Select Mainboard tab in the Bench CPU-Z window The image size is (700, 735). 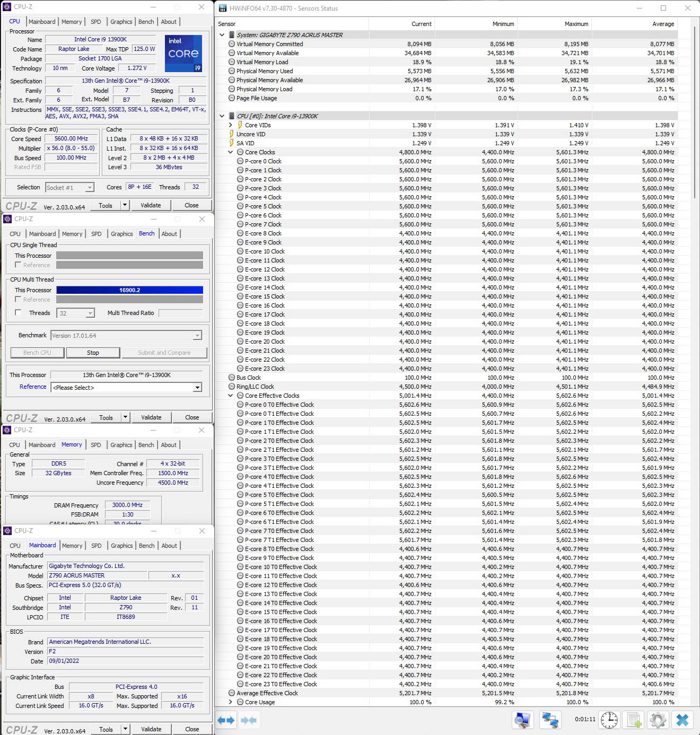tap(42, 234)
